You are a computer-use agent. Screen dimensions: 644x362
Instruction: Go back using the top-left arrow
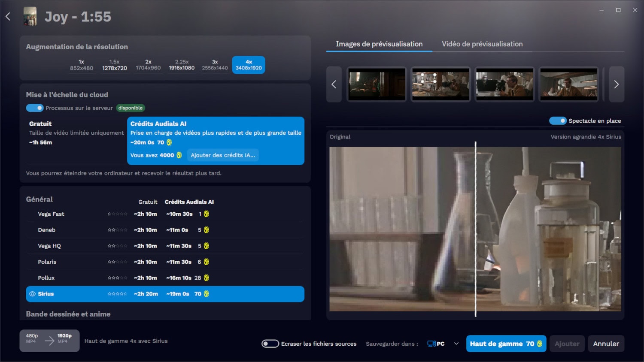pos(8,17)
